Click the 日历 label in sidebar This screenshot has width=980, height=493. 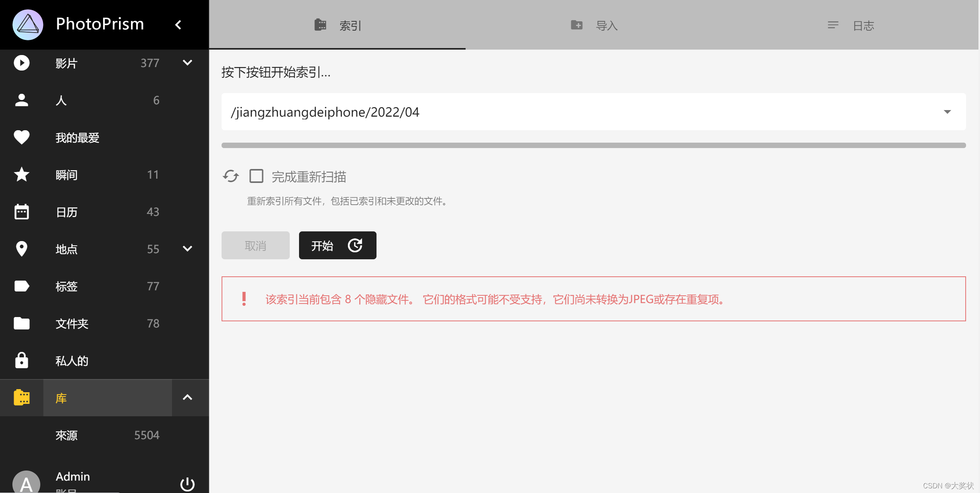click(67, 212)
